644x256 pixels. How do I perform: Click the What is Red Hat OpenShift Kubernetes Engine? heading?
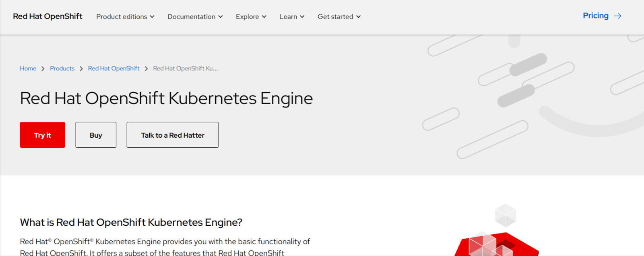131,222
